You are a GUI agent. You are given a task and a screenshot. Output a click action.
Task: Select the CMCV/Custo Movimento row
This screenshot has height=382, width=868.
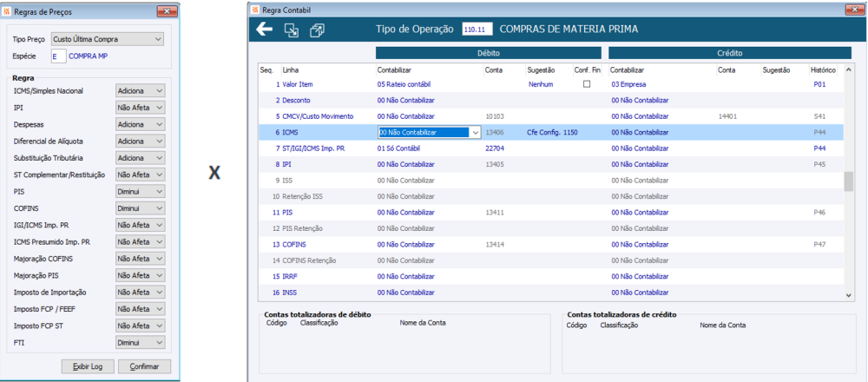coord(551,116)
